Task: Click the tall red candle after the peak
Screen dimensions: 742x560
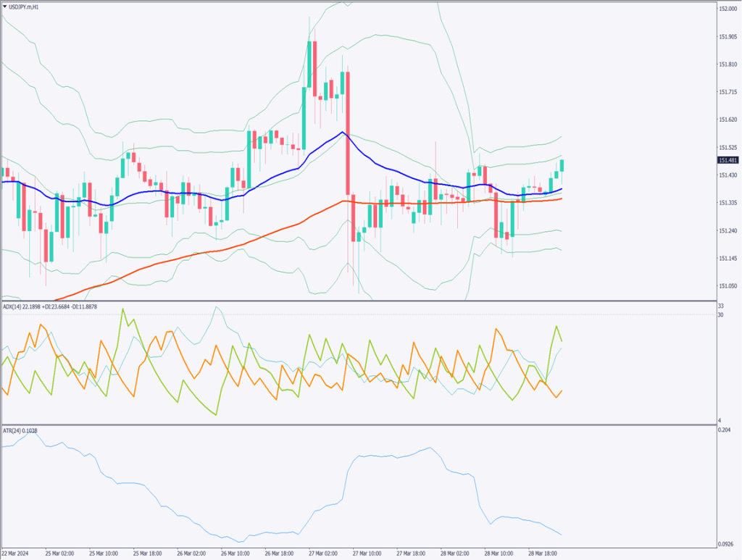Action: [348, 133]
